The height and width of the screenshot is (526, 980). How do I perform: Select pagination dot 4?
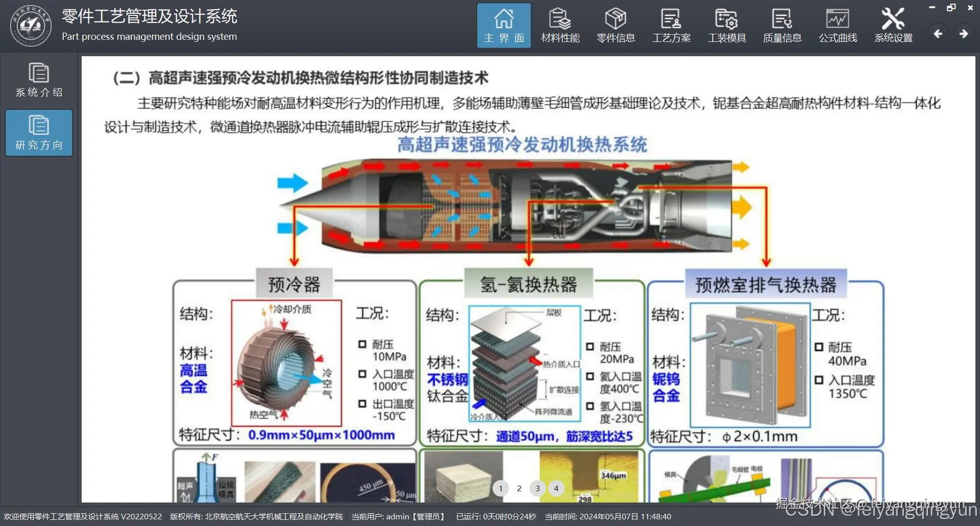[x=556, y=488]
